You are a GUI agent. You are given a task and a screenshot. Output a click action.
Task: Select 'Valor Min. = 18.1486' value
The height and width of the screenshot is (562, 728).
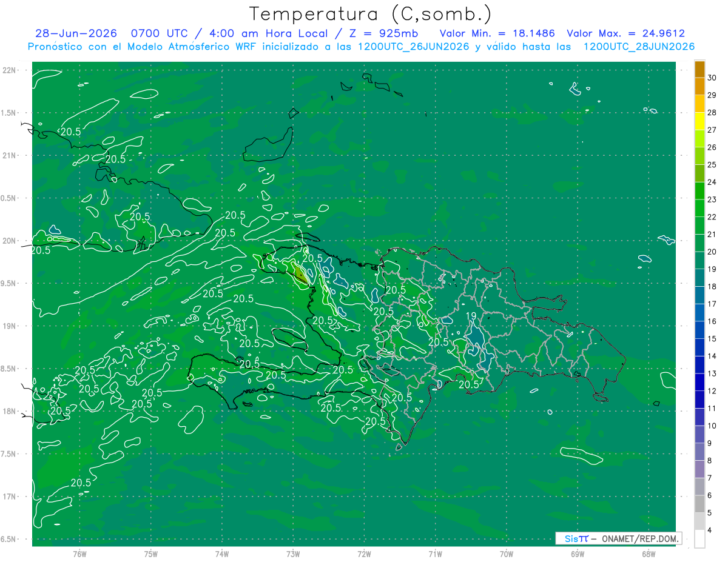497,33
